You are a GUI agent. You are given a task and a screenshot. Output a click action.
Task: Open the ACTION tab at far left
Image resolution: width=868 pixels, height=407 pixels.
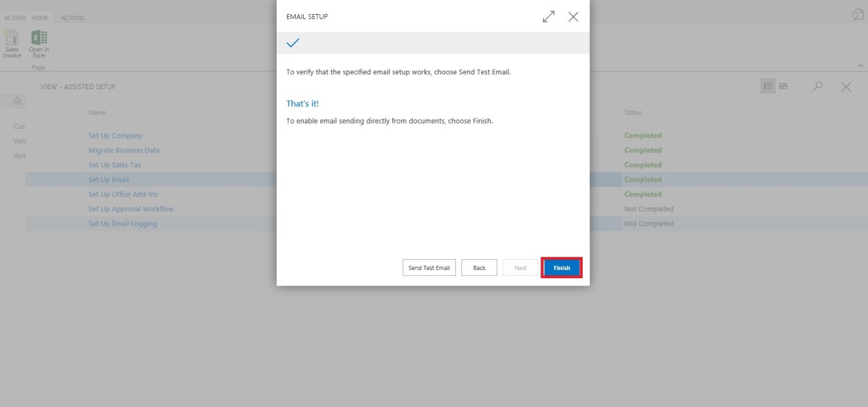(15, 18)
